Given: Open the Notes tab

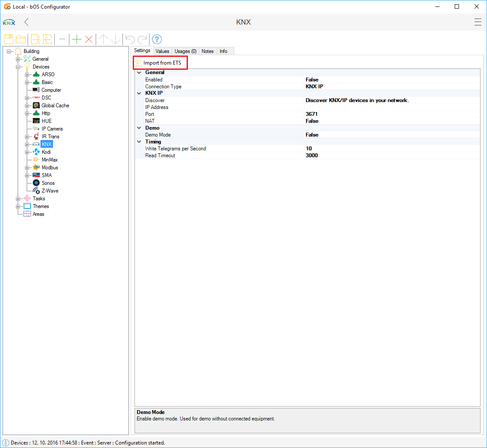Looking at the screenshot, I should [x=207, y=51].
